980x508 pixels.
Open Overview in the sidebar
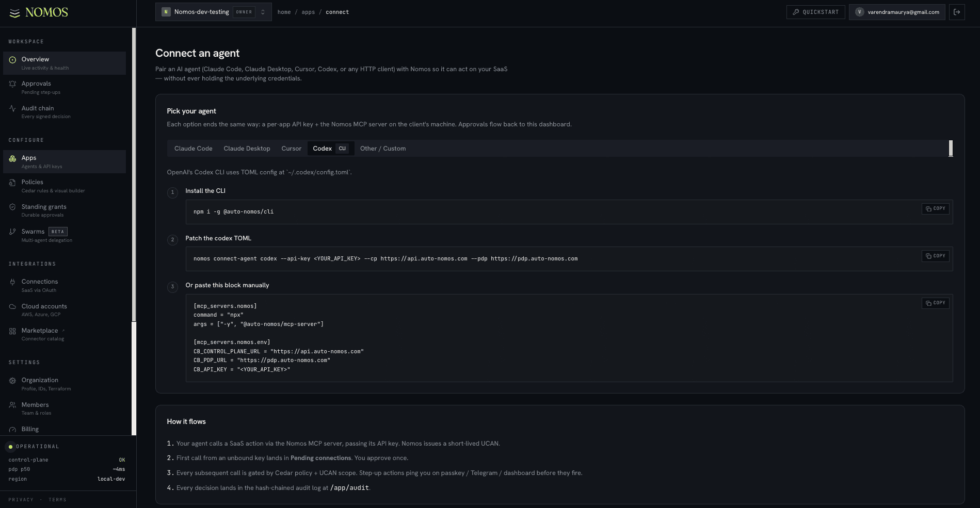(x=65, y=63)
